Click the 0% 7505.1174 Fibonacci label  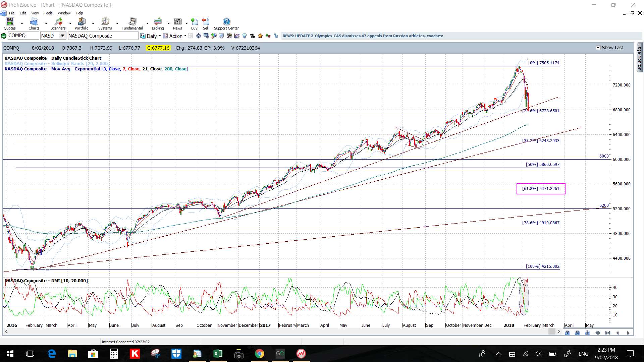(544, 63)
